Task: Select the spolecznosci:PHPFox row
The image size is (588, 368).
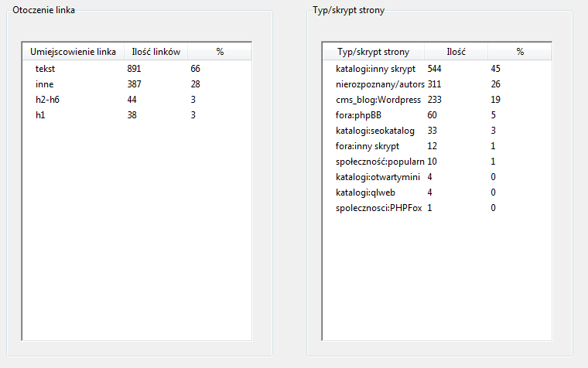Action: (374, 208)
